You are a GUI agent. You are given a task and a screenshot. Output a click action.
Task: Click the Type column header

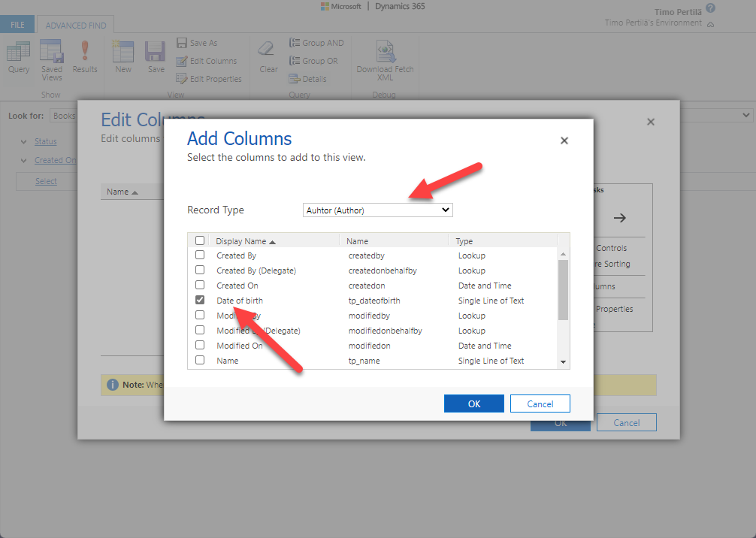pyautogui.click(x=464, y=241)
